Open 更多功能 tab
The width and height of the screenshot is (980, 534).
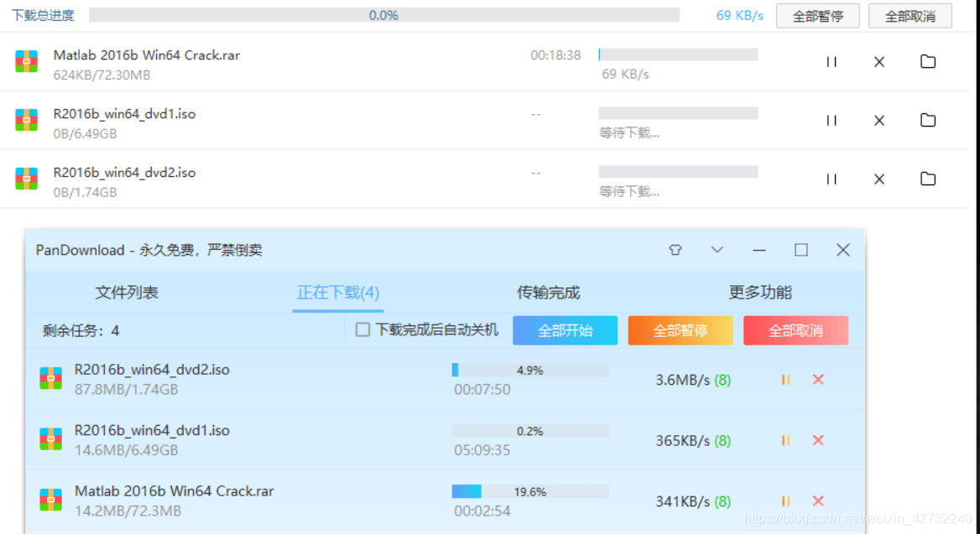760,293
